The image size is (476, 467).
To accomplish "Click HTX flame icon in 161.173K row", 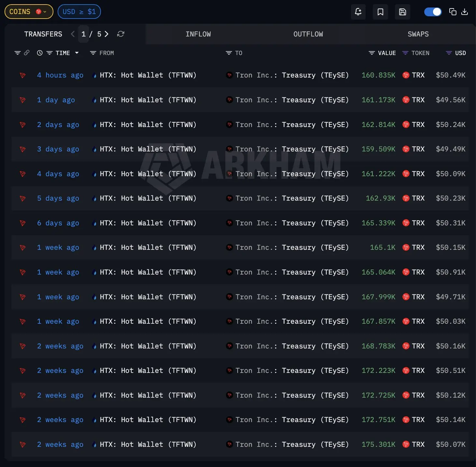I will (x=94, y=100).
